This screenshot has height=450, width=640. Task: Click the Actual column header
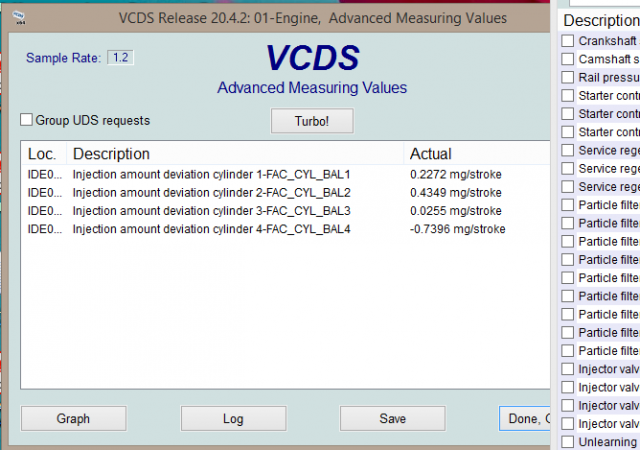(431, 154)
